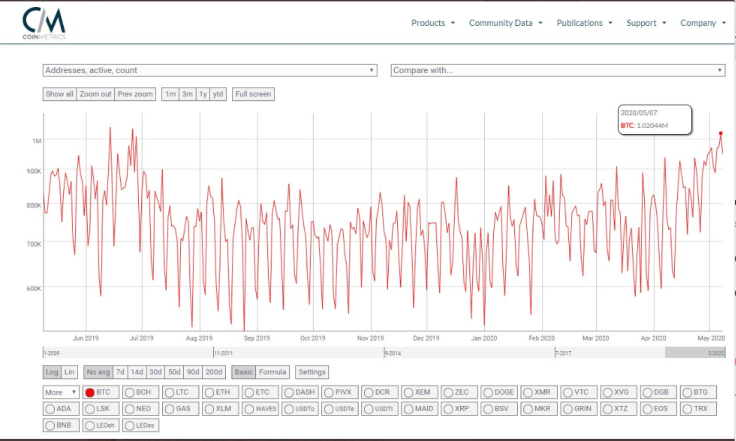
Task: Set chart range to 1y
Action: tap(203, 94)
